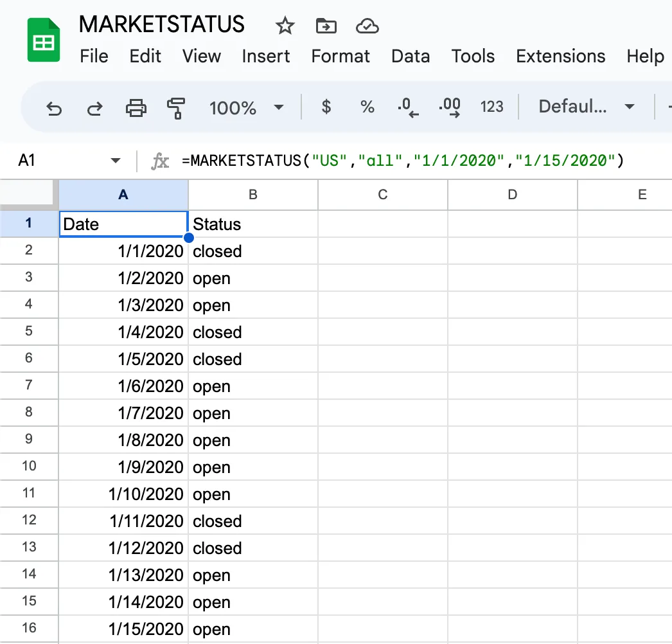Image resolution: width=672 pixels, height=644 pixels.
Task: Click the closed status next to 1/5/2020
Action: click(253, 359)
